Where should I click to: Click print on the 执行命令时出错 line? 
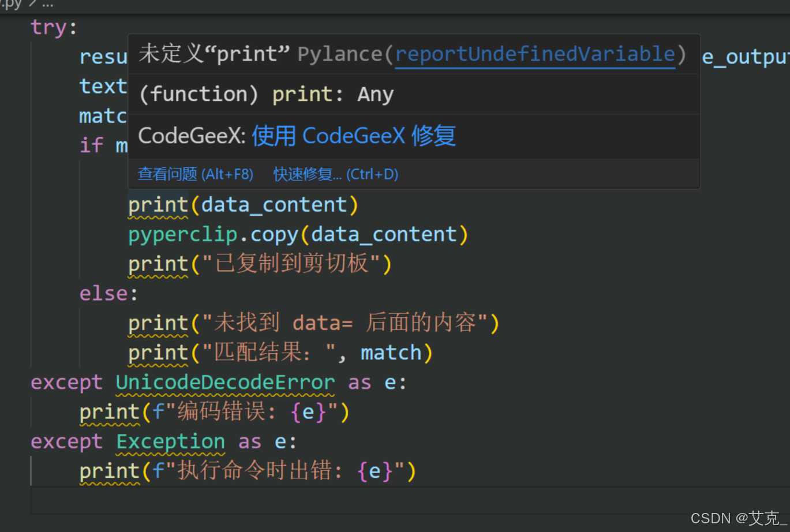click(109, 471)
